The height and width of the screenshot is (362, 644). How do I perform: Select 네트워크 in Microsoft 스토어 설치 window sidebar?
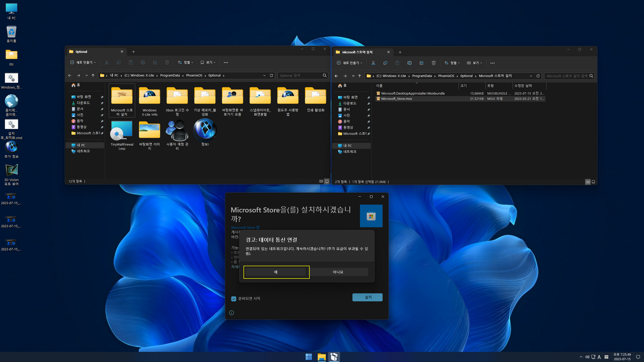point(349,152)
